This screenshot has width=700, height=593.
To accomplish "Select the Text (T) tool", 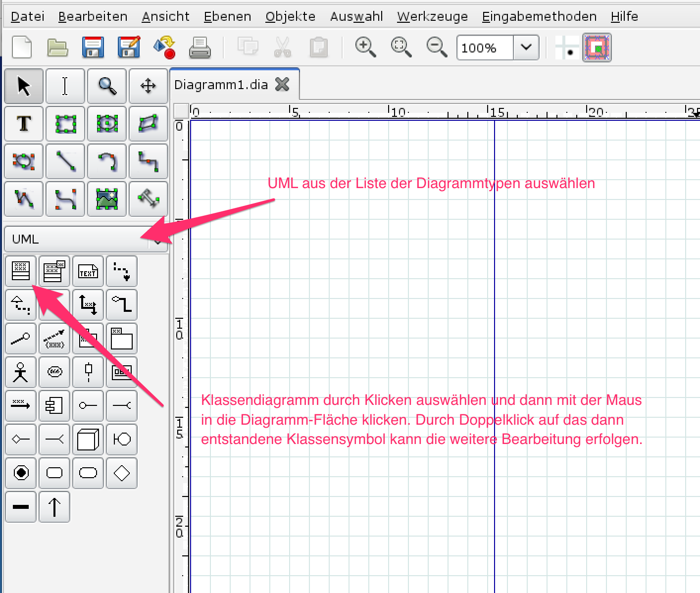I will coord(24,124).
